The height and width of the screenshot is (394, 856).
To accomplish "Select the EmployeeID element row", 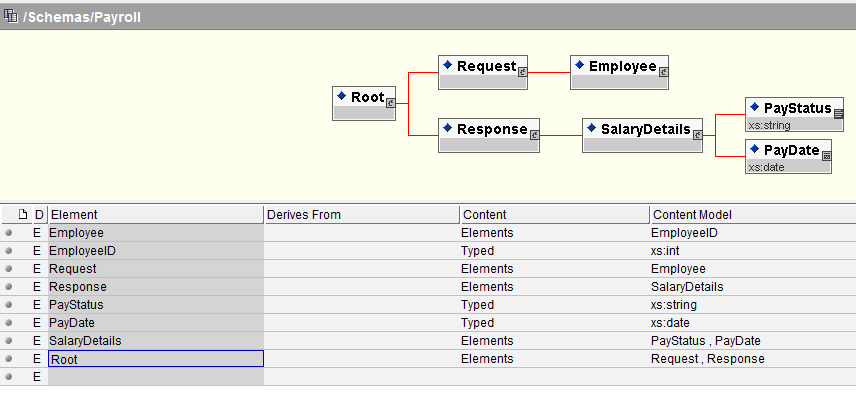I will [x=428, y=251].
